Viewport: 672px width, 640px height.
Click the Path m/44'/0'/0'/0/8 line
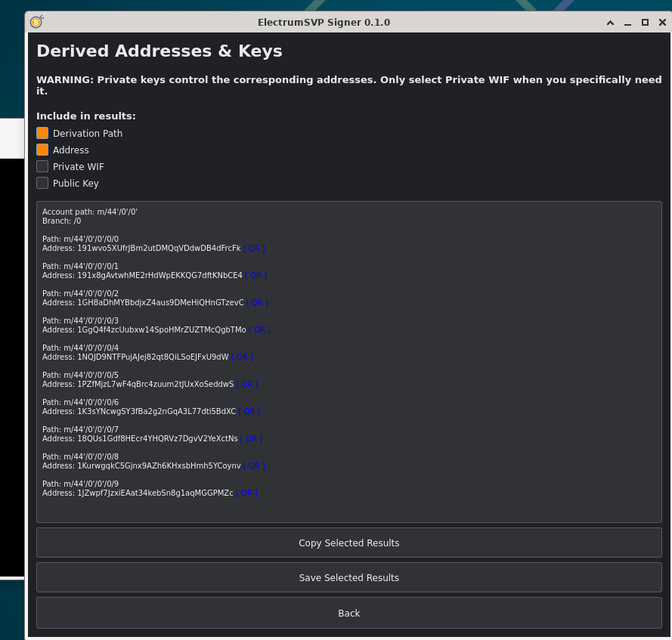click(x=81, y=456)
